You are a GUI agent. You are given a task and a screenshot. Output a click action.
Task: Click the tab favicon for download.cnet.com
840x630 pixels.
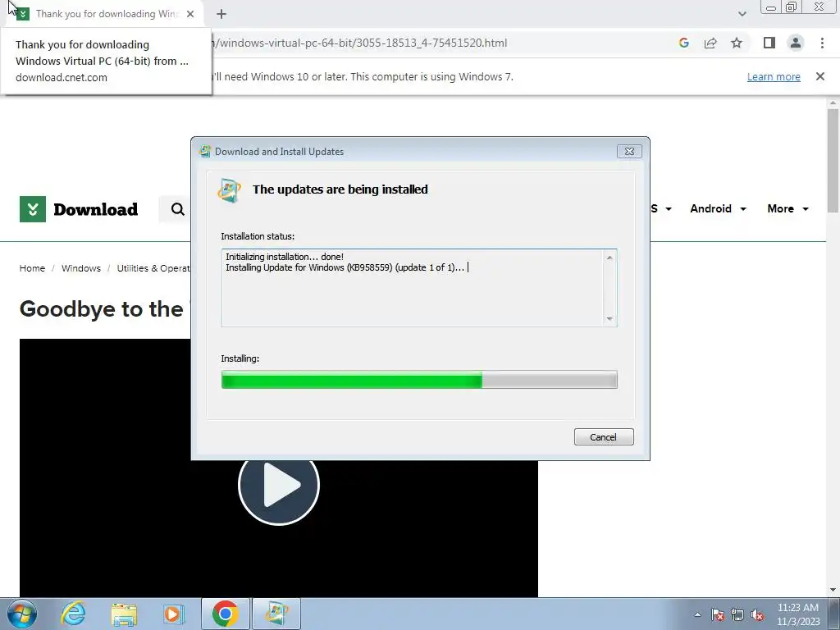pyautogui.click(x=22, y=14)
